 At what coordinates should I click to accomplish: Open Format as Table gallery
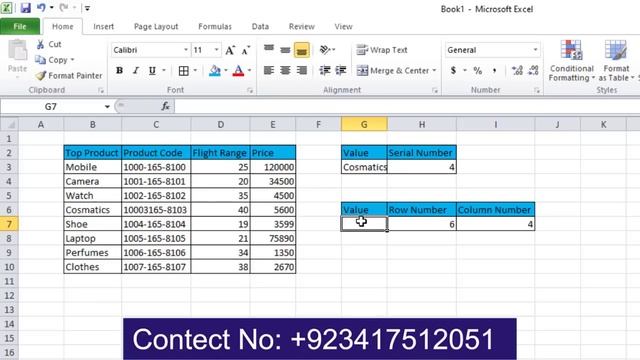(616, 61)
